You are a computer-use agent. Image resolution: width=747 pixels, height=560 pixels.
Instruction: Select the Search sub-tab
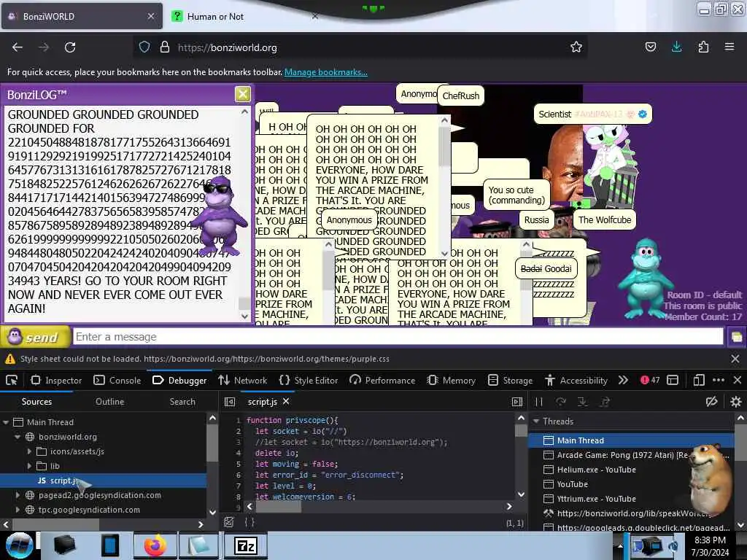pos(182,402)
